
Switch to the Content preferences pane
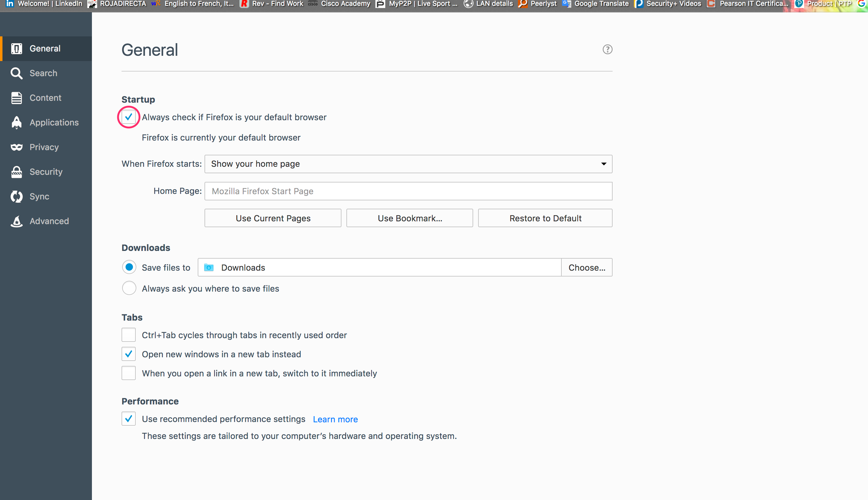click(x=46, y=98)
